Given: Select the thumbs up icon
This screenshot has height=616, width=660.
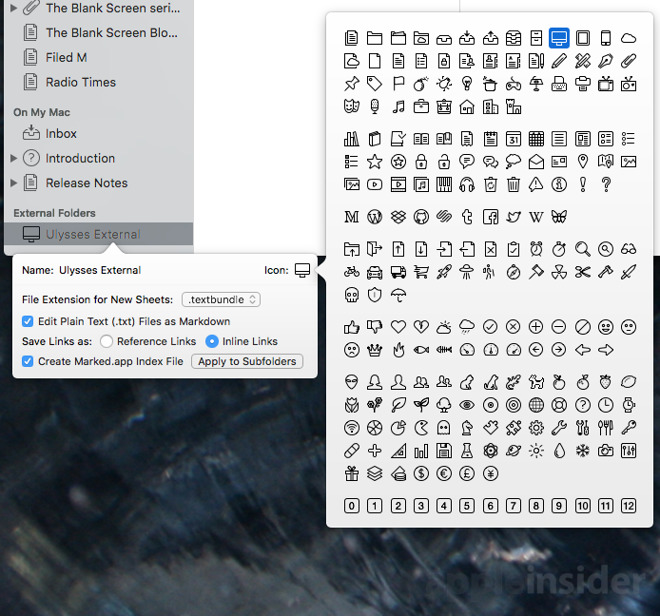Looking at the screenshot, I should 351,327.
